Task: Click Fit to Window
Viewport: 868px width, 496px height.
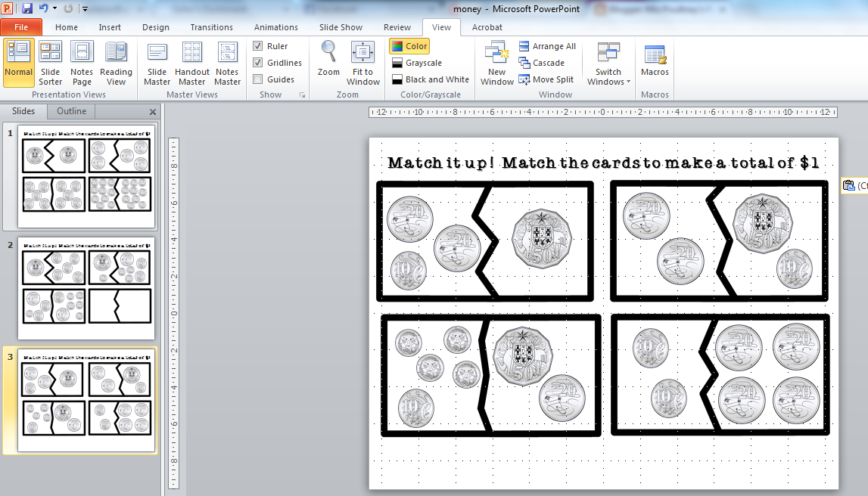Action: pos(363,63)
